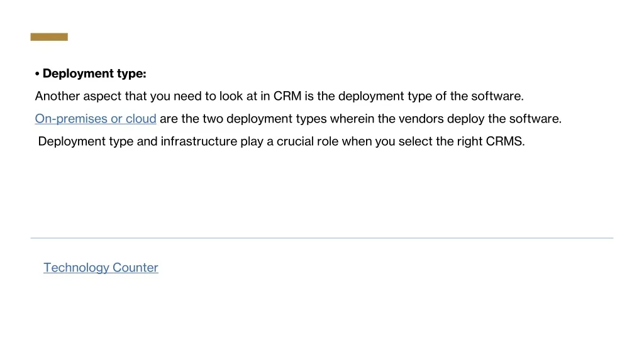
Task: Click the word "CRM" in first sentence
Action: click(x=287, y=96)
